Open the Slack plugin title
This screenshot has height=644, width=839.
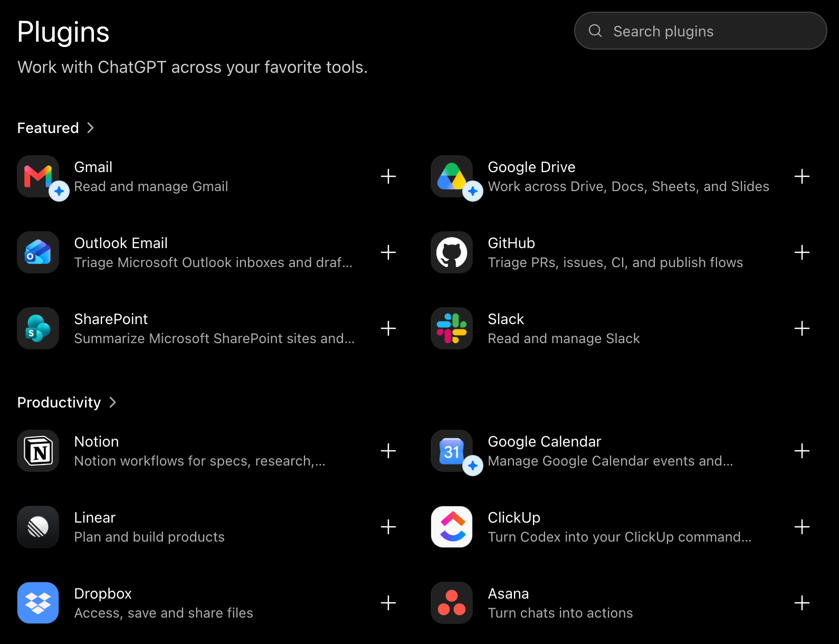[x=506, y=319]
